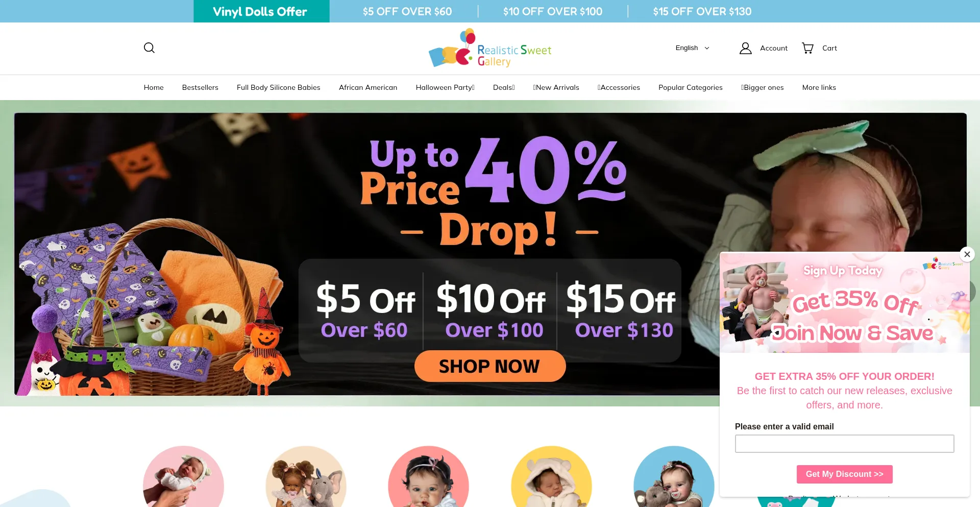Focus the email input field

pos(844,444)
